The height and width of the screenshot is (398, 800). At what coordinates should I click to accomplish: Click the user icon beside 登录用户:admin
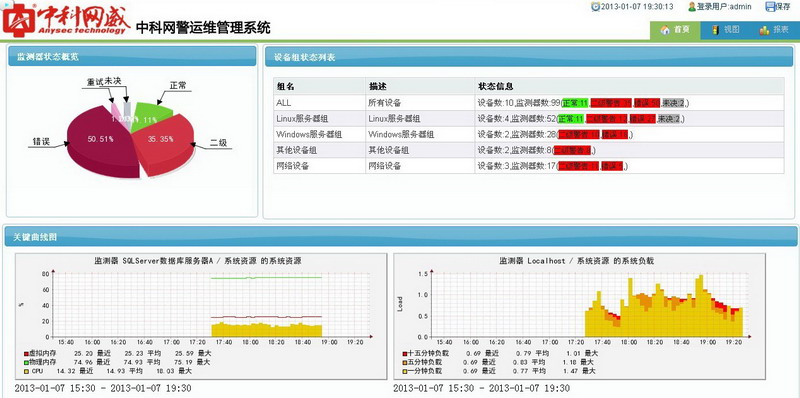click(692, 7)
